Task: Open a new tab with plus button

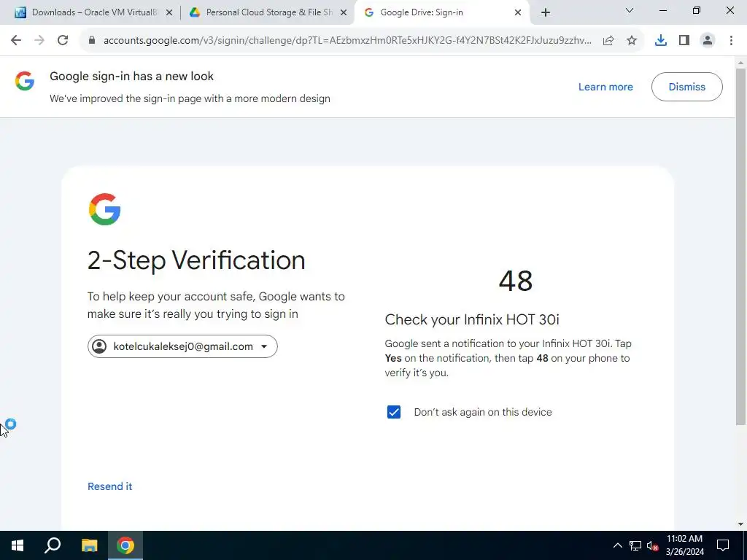Action: click(546, 12)
